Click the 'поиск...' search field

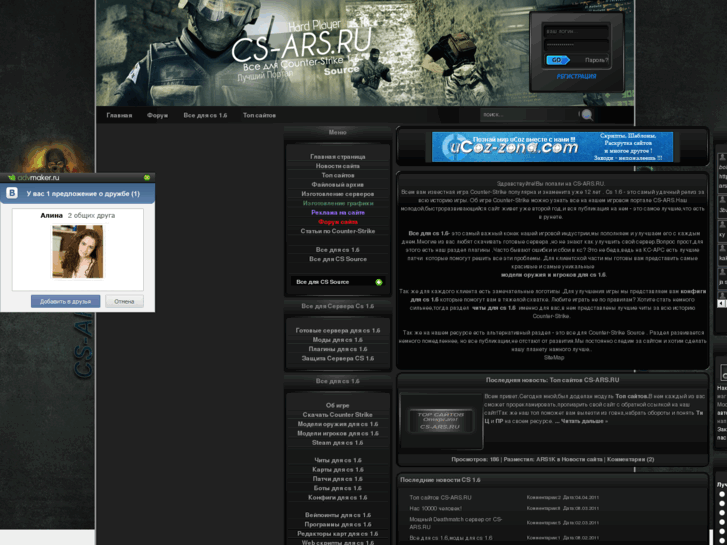pyautogui.click(x=529, y=115)
